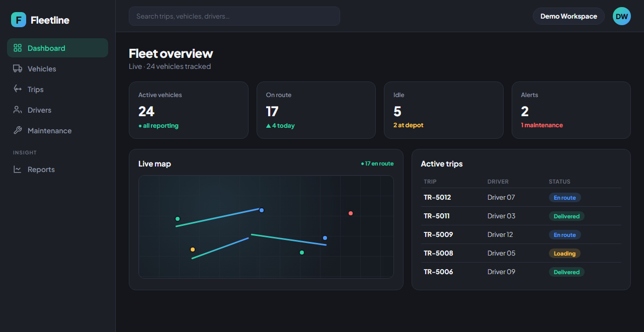Open the On route card
Screen dimensions: 644x332
click(316, 110)
